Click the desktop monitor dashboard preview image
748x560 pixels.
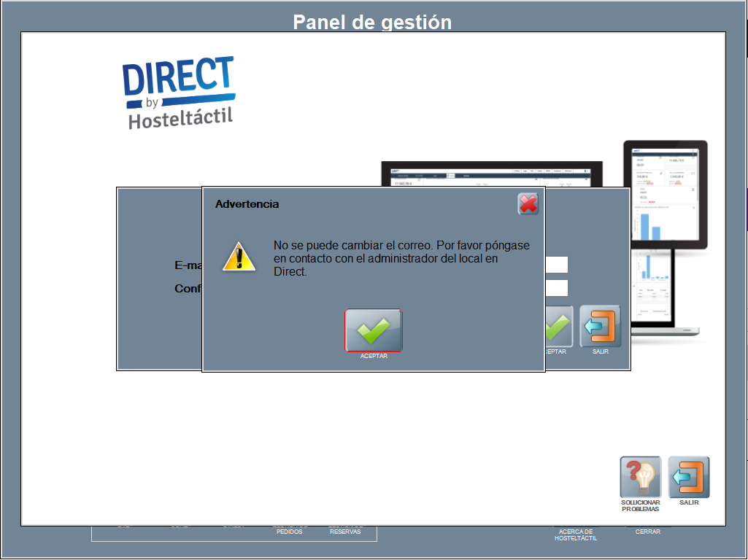coord(493,174)
